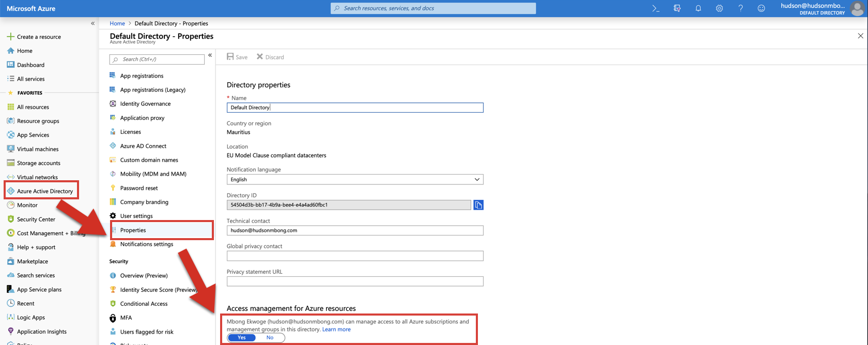Collapse the left navigation sidebar
This screenshot has width=868, height=345.
(92, 23)
